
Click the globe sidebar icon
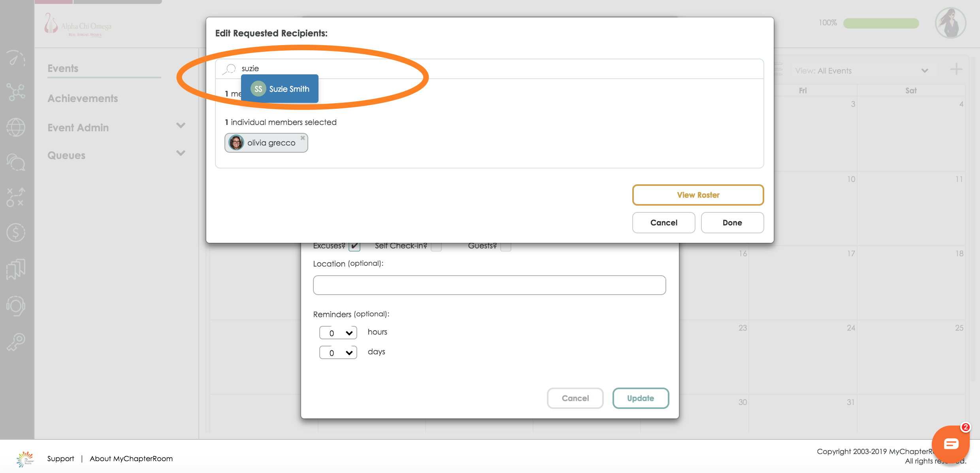[x=16, y=127]
